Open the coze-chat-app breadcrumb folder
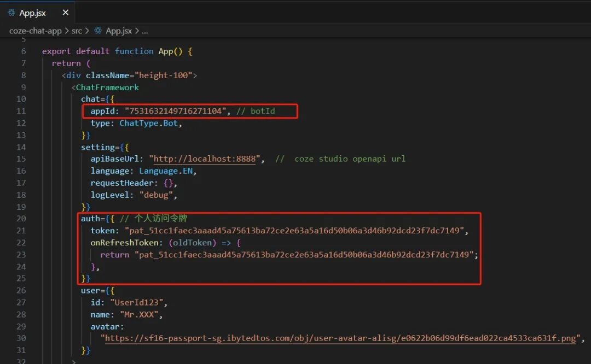This screenshot has height=364, width=591. pyautogui.click(x=35, y=31)
